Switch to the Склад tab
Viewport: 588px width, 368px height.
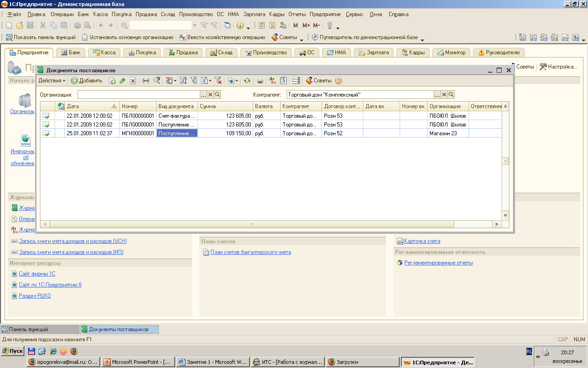click(x=221, y=52)
